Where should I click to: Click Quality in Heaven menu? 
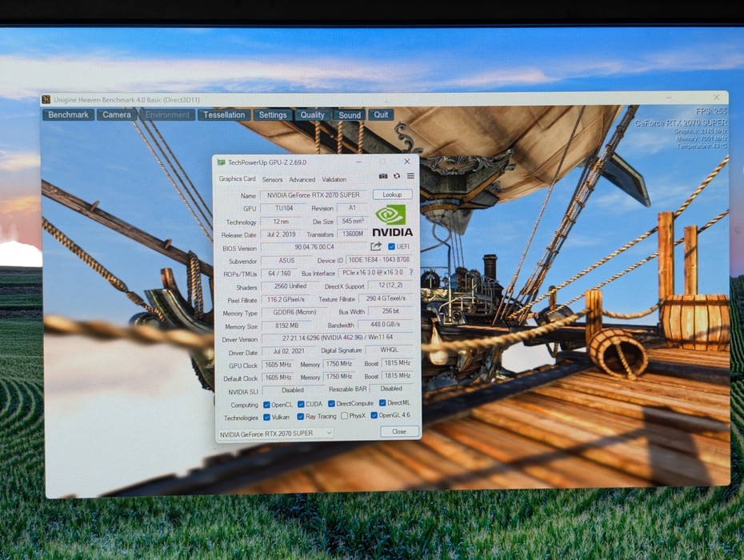point(312,115)
